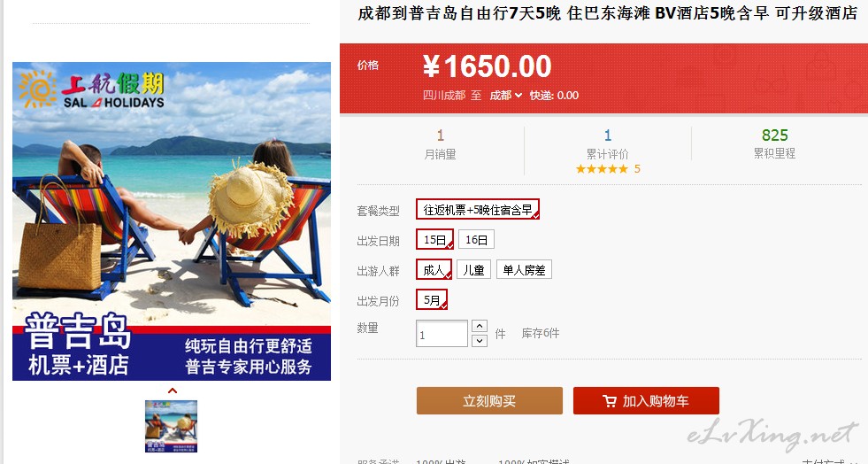Click the quantity input field
Image resolution: width=868 pixels, height=464 pixels.
click(442, 334)
